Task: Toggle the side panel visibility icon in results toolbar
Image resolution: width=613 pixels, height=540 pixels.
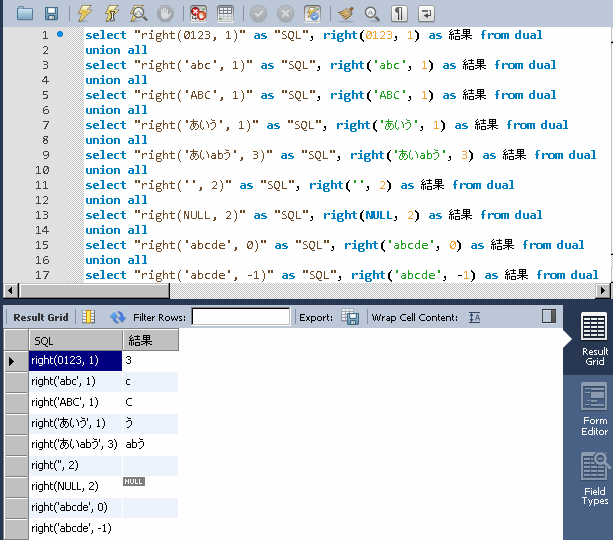Action: coord(549,316)
